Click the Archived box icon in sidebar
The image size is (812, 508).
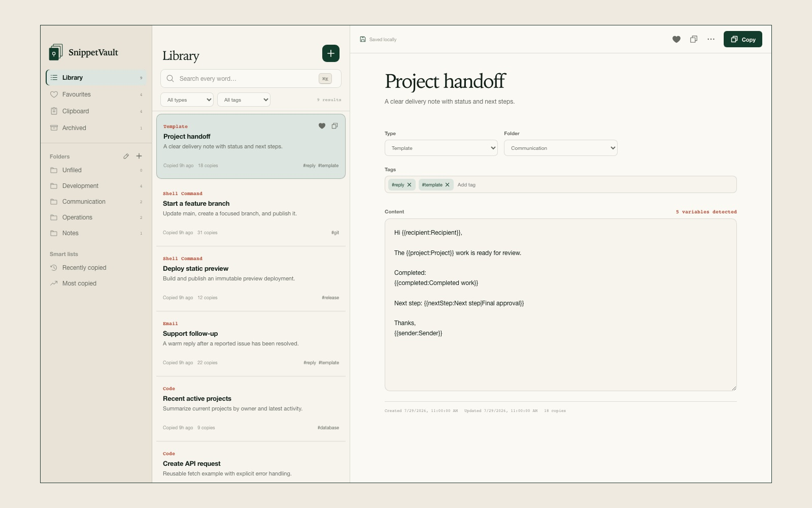pyautogui.click(x=54, y=128)
